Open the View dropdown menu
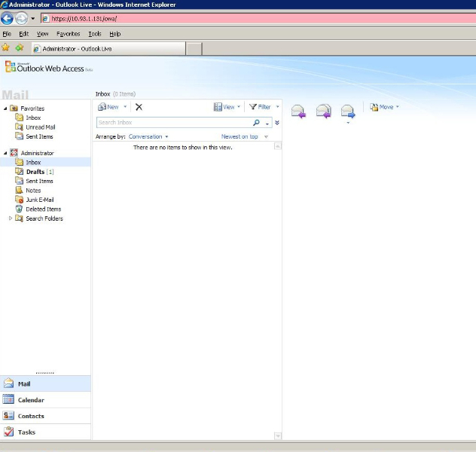 tap(227, 107)
